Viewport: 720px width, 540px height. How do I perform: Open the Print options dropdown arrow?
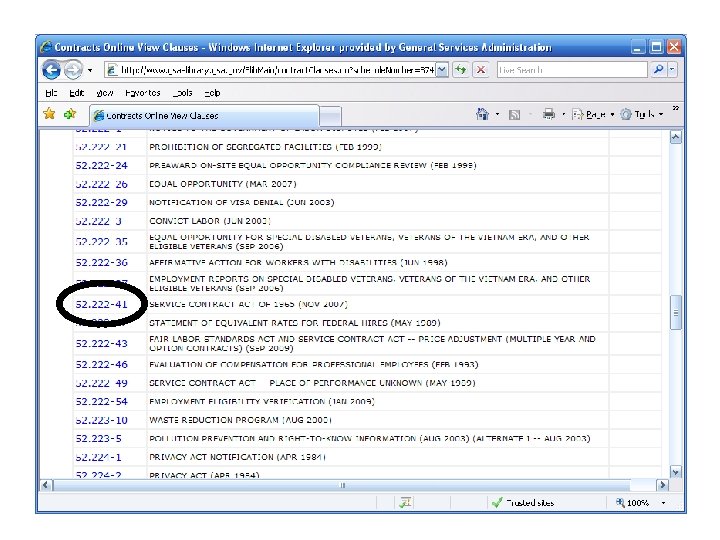563,114
